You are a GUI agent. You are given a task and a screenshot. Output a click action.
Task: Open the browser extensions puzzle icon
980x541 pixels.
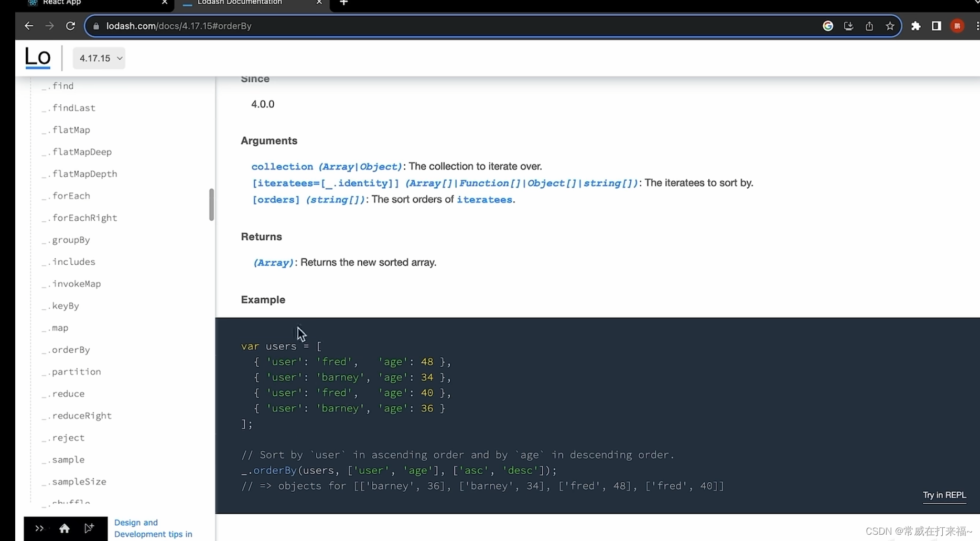click(x=916, y=26)
